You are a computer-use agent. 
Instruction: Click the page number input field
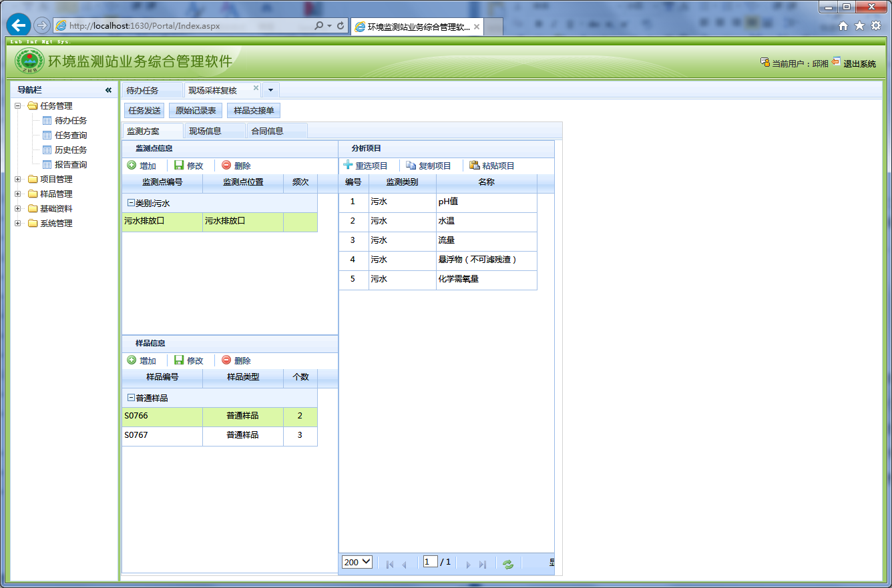[x=430, y=562]
